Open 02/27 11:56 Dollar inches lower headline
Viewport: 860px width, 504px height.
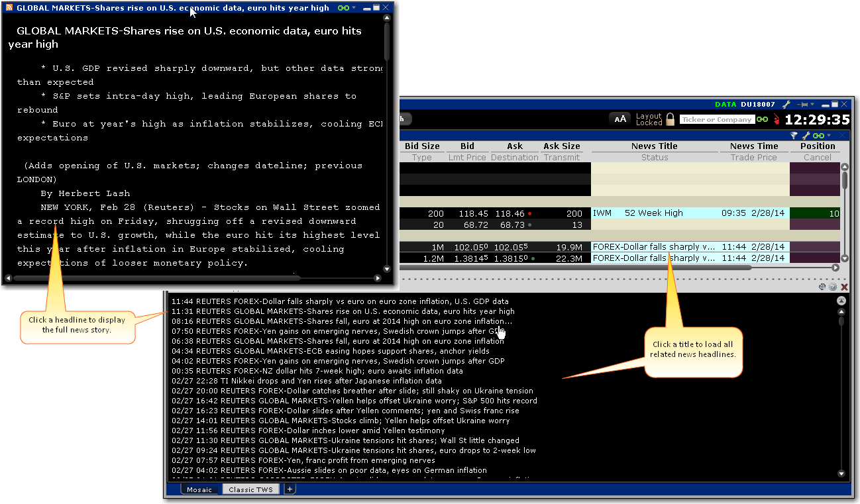pos(308,430)
